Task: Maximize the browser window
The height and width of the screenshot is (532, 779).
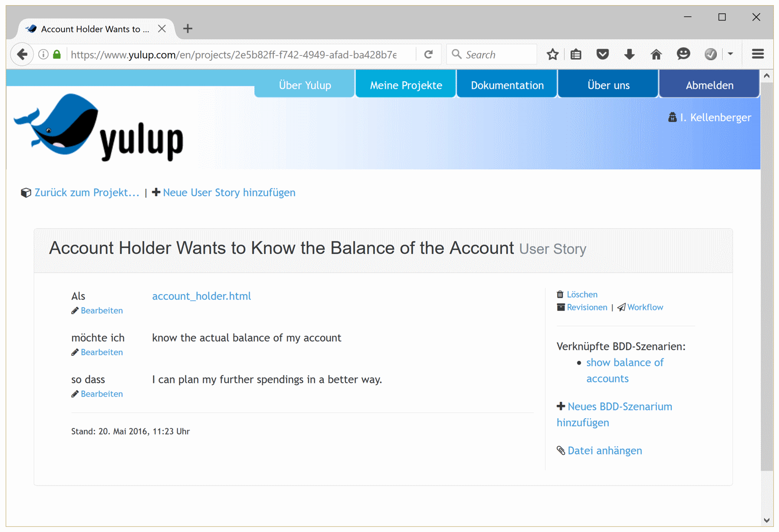Action: pyautogui.click(x=722, y=17)
